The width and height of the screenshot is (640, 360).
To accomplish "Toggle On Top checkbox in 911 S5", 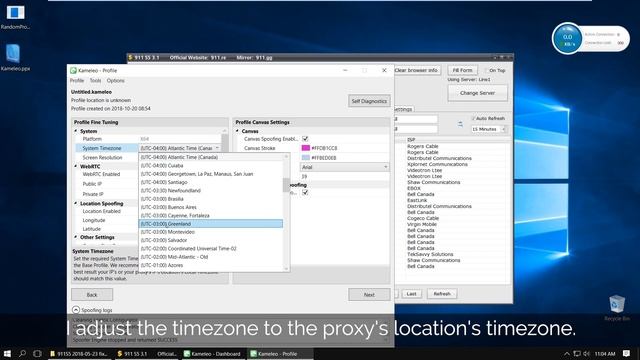I will point(486,70).
